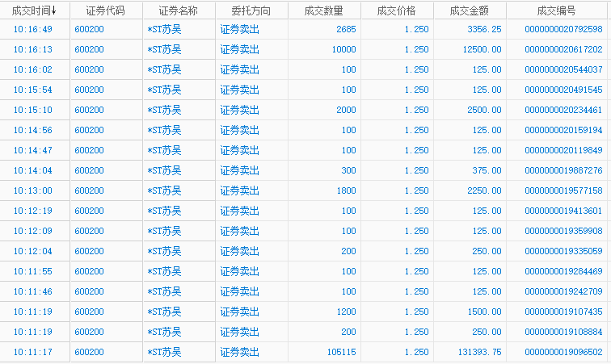Viewport: 611px width, 364px height.
Task: Select the trade time 10:12:09
Action: click(x=32, y=232)
